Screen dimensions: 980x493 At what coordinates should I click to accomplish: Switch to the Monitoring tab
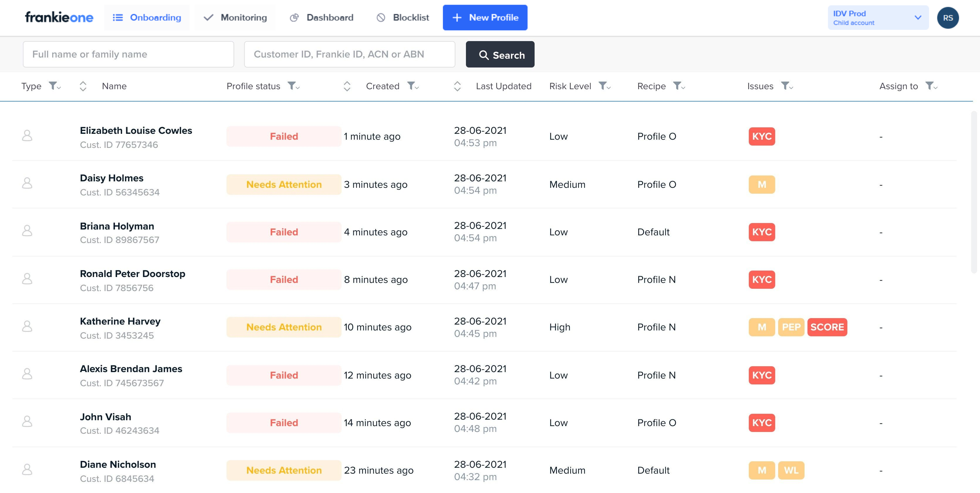coord(236,18)
